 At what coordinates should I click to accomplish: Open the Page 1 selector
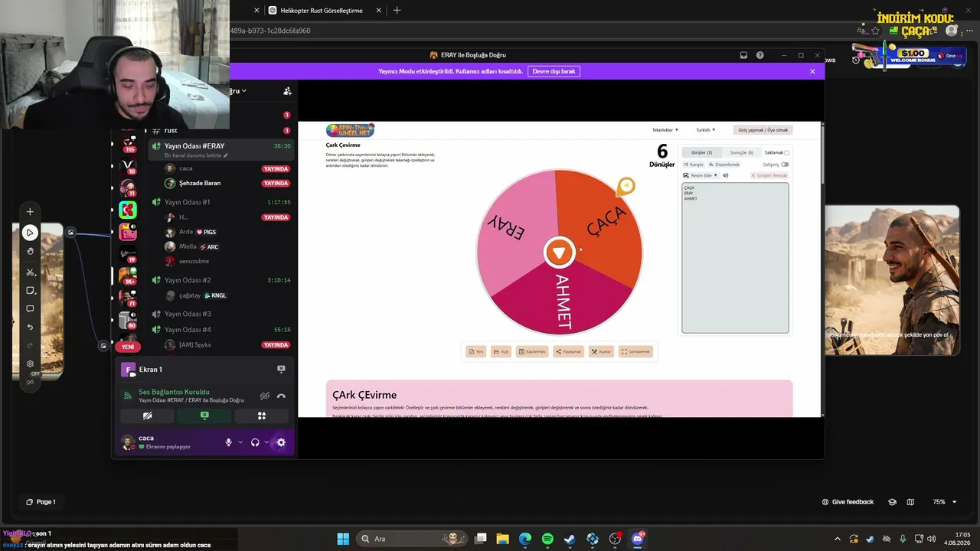point(41,502)
